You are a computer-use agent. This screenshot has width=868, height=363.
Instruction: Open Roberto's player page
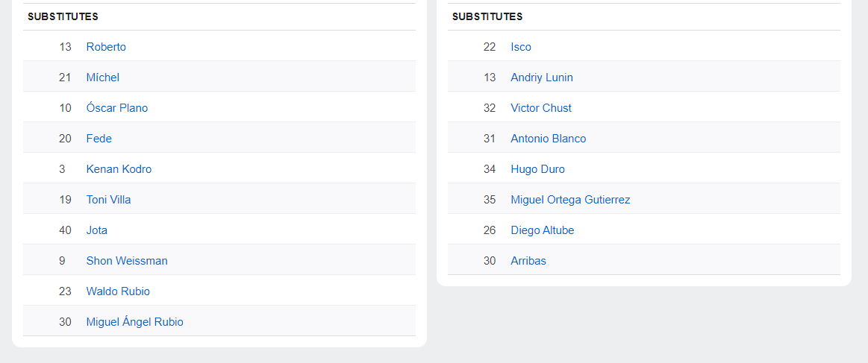coord(106,47)
